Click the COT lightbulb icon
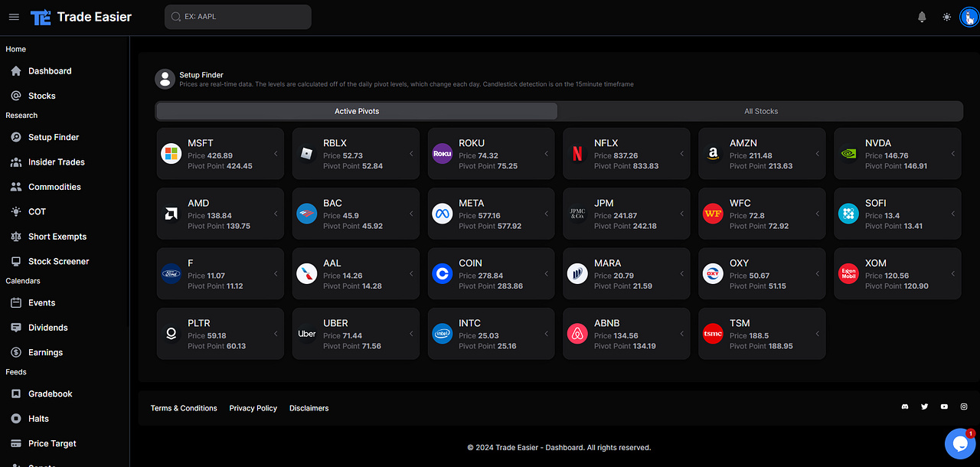 tap(15, 211)
